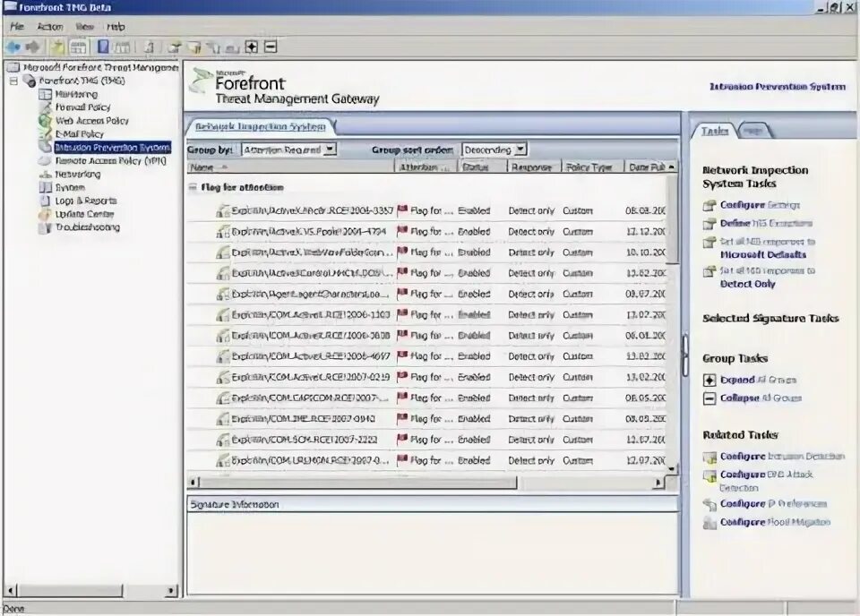Image resolution: width=860 pixels, height=616 pixels.
Task: Click Configure IP Preferences link
Action: (x=773, y=504)
